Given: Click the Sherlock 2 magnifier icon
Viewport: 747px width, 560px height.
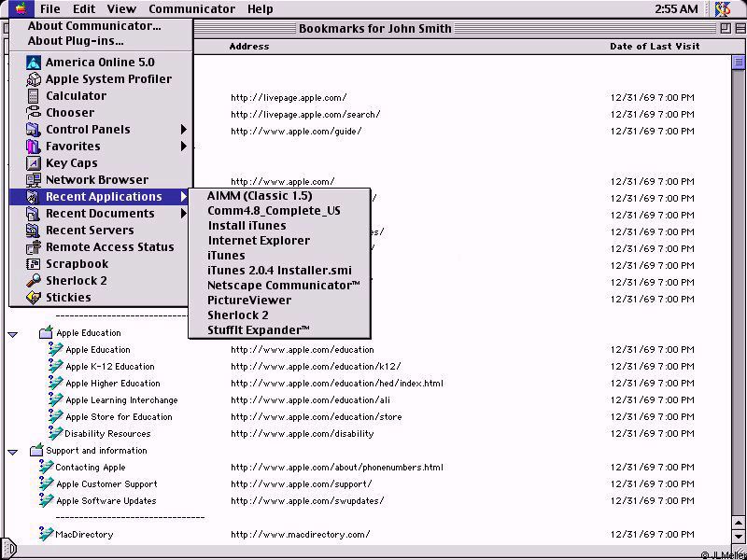Looking at the screenshot, I should [34, 281].
